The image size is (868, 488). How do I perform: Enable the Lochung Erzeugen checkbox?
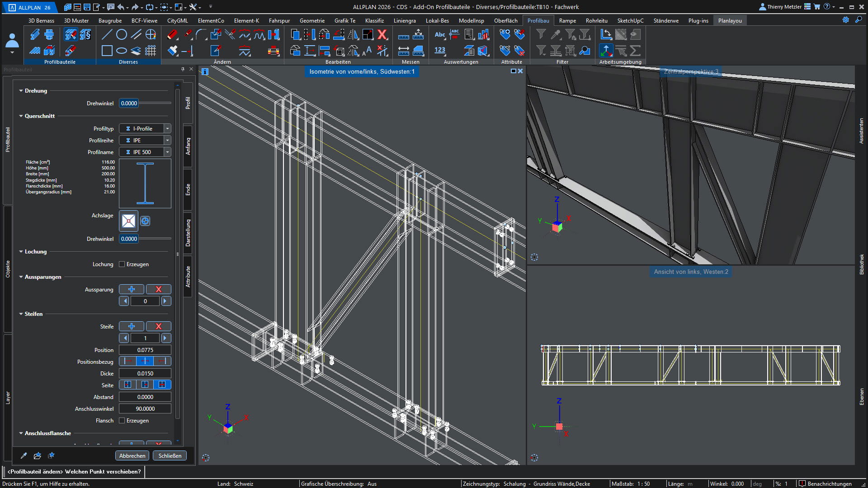(122, 264)
